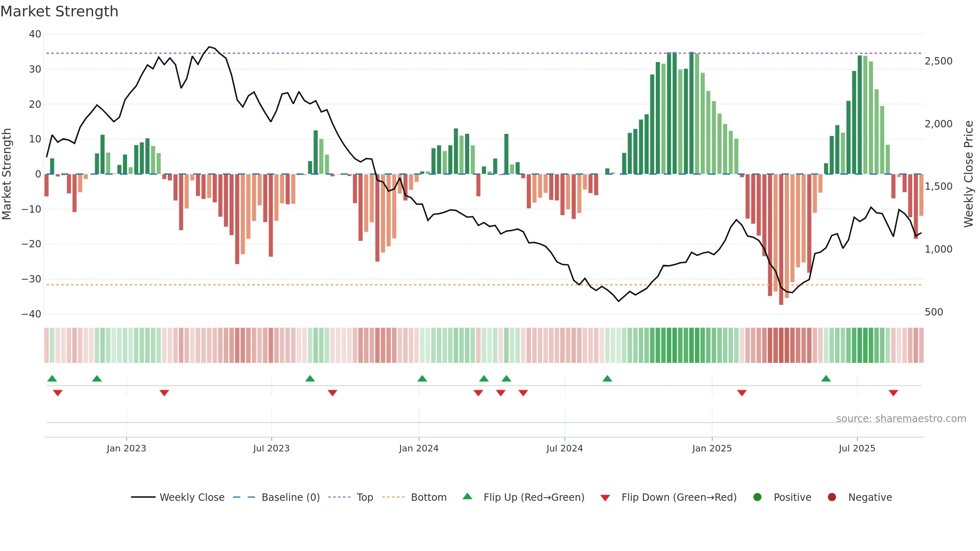Click the 1,000 price axis label

coord(938,249)
